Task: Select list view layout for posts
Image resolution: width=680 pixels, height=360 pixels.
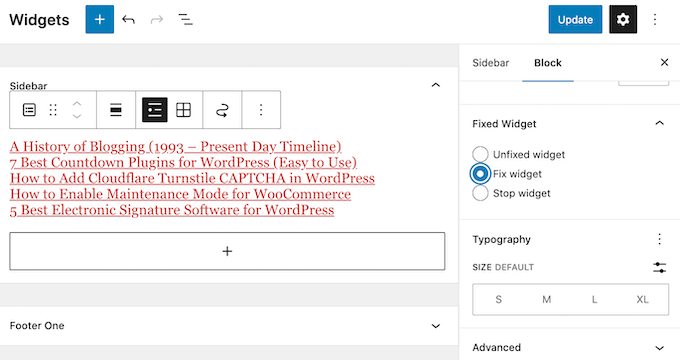Action: [155, 110]
